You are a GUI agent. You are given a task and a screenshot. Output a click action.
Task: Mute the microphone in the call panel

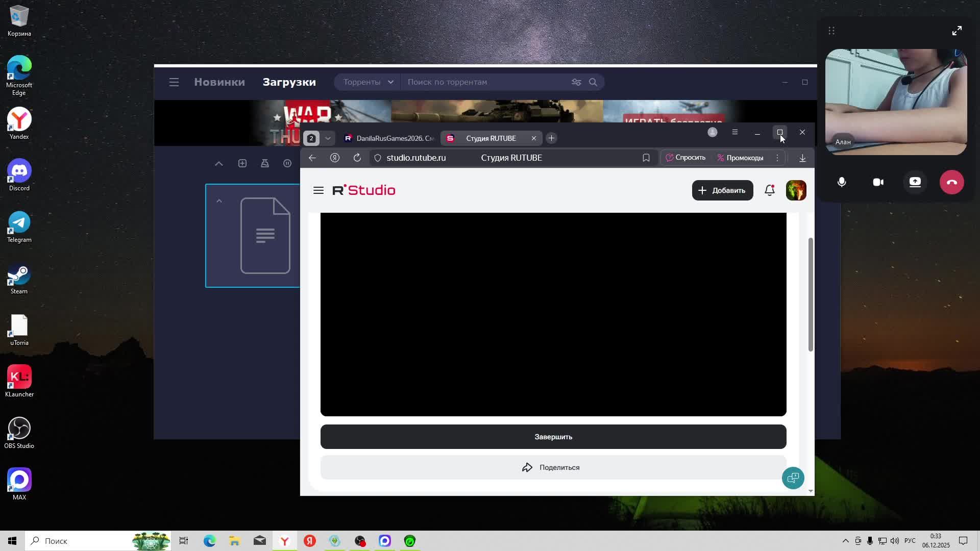tap(842, 182)
